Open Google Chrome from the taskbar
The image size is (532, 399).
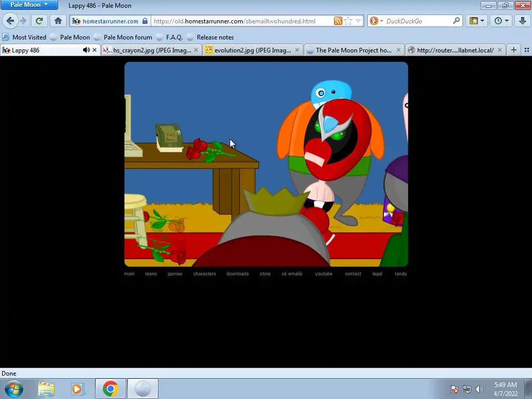pyautogui.click(x=110, y=389)
